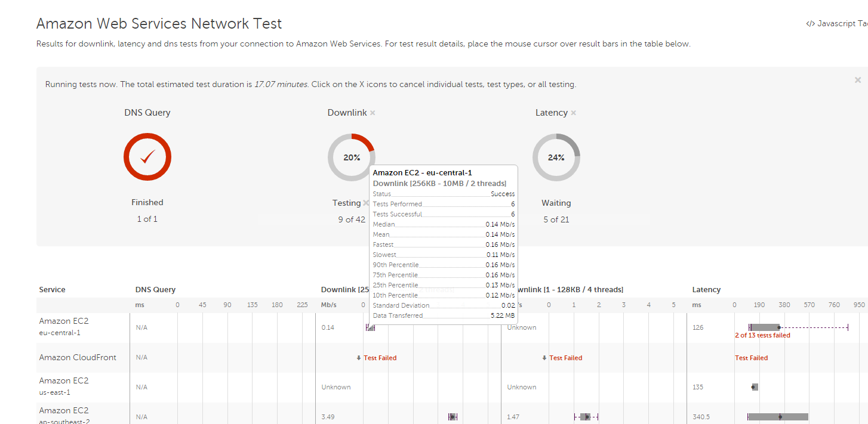The width and height of the screenshot is (868, 424).
Task: Click Unknown in us-east-1's first Downlink column
Action: coord(336,387)
